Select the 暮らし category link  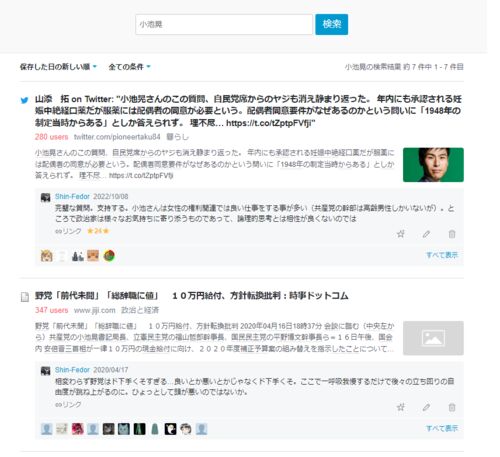[x=177, y=137]
